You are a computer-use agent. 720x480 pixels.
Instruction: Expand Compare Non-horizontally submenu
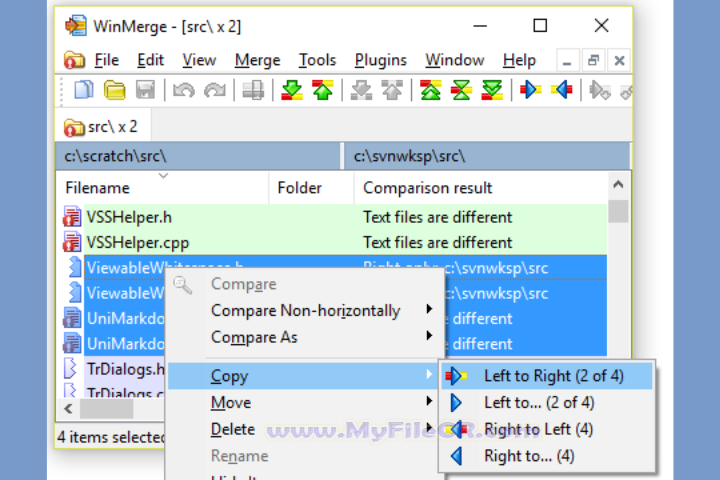click(305, 311)
